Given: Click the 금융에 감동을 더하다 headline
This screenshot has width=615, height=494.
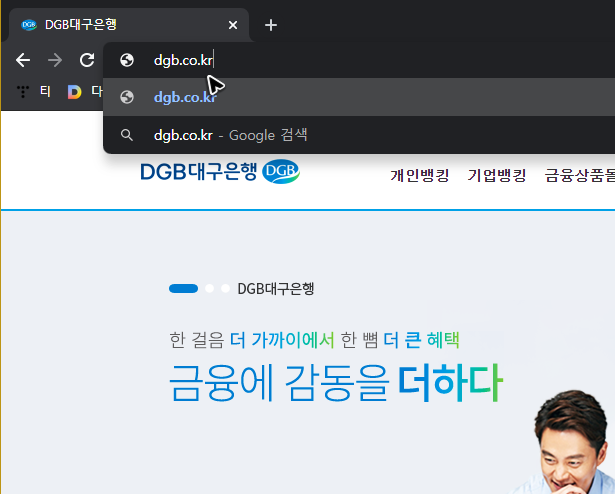Looking at the screenshot, I should pyautogui.click(x=336, y=383).
